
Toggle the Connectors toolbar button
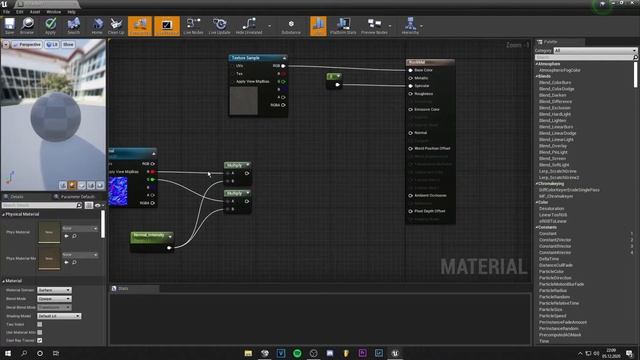click(x=140, y=26)
